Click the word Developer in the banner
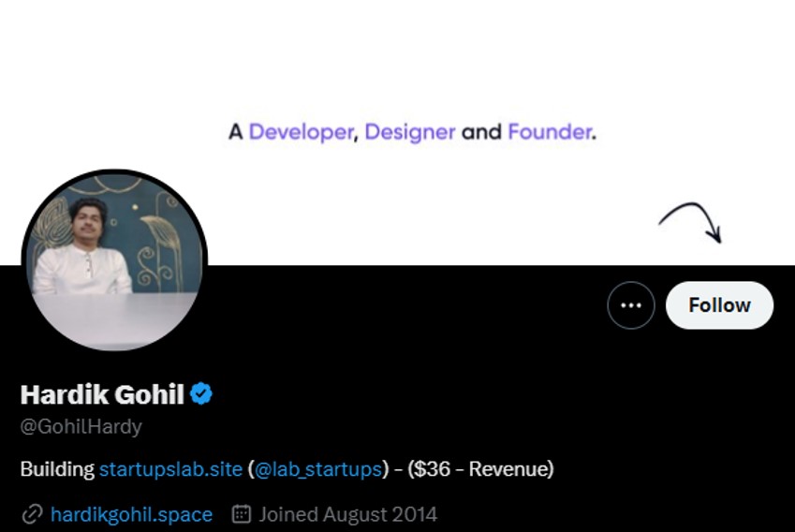The height and width of the screenshot is (532, 795). click(x=300, y=132)
